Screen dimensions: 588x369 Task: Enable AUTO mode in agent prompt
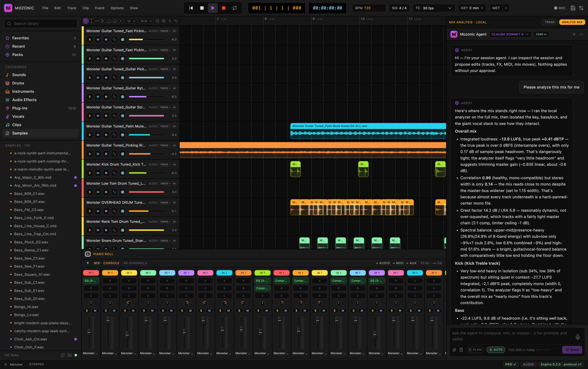coord(496,350)
